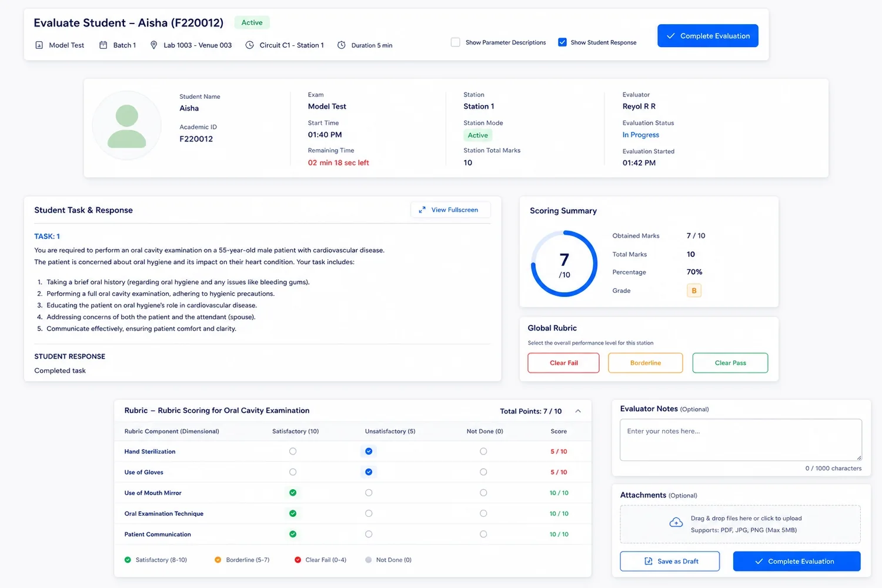Click the circular score progress ring

click(x=564, y=263)
